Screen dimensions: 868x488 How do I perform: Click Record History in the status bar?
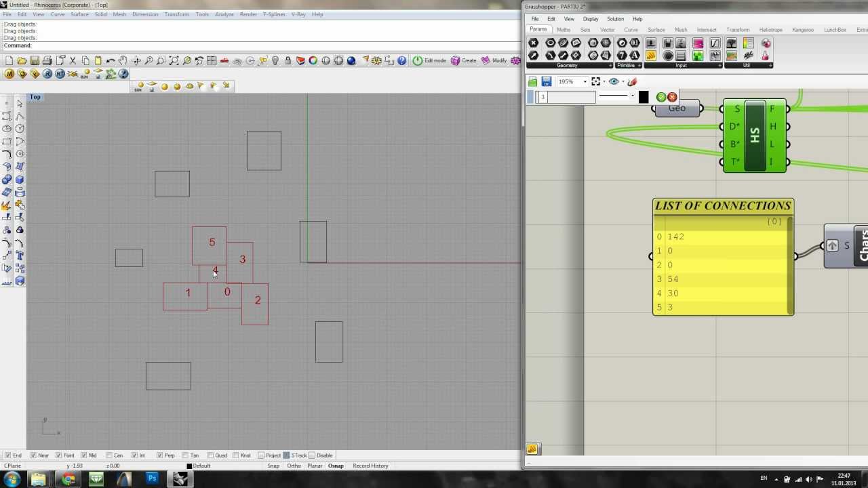pyautogui.click(x=370, y=466)
